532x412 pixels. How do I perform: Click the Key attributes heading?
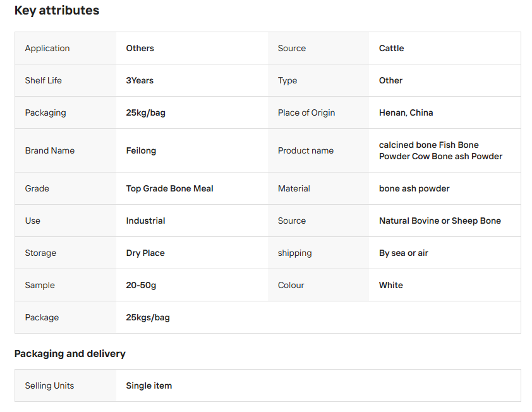(x=57, y=11)
